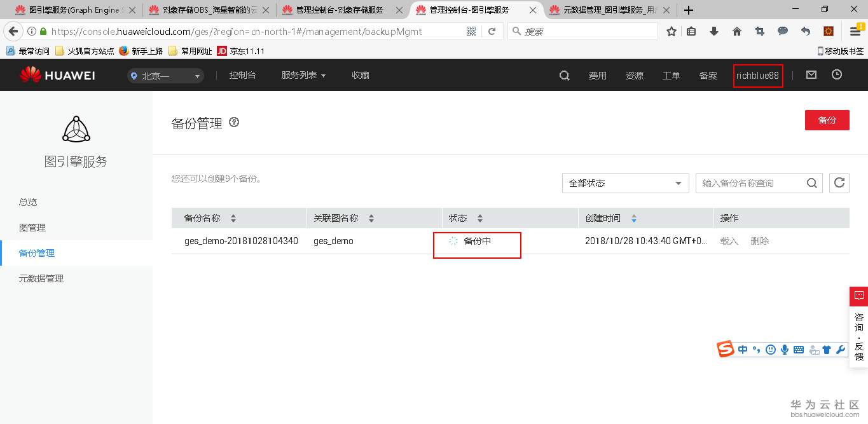Click the browser back arrow button

[x=12, y=31]
